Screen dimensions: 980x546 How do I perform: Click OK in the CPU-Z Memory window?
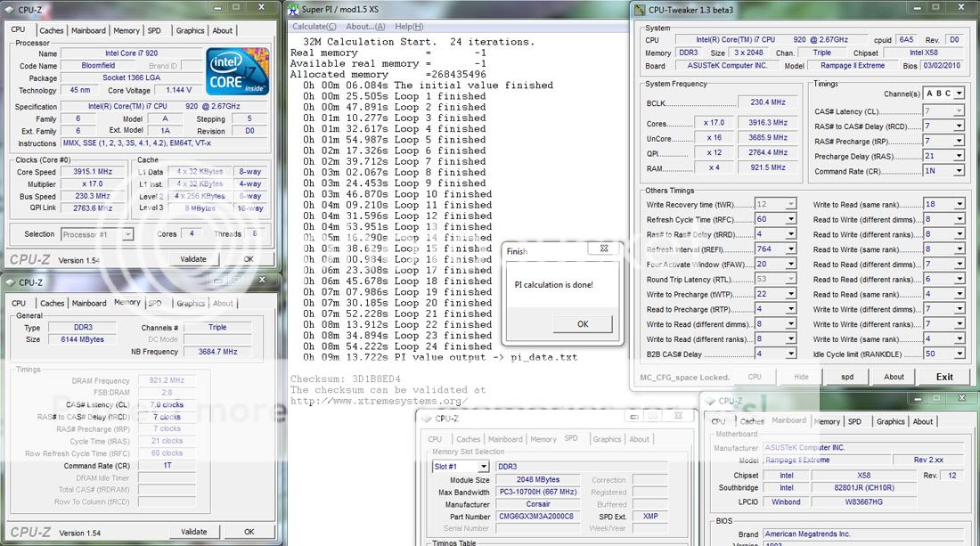[x=249, y=532]
